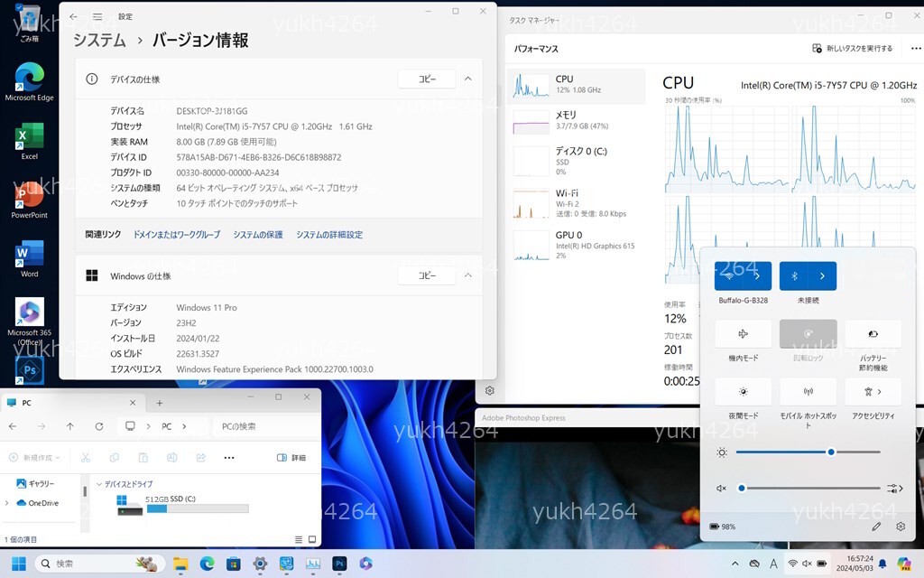The width and height of the screenshot is (924, 578).
Task: Collapse the Windows の仕様 section
Action: click(467, 275)
